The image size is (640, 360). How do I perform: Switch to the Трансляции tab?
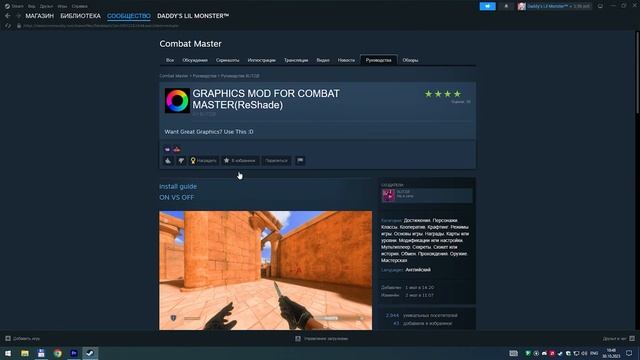point(296,60)
